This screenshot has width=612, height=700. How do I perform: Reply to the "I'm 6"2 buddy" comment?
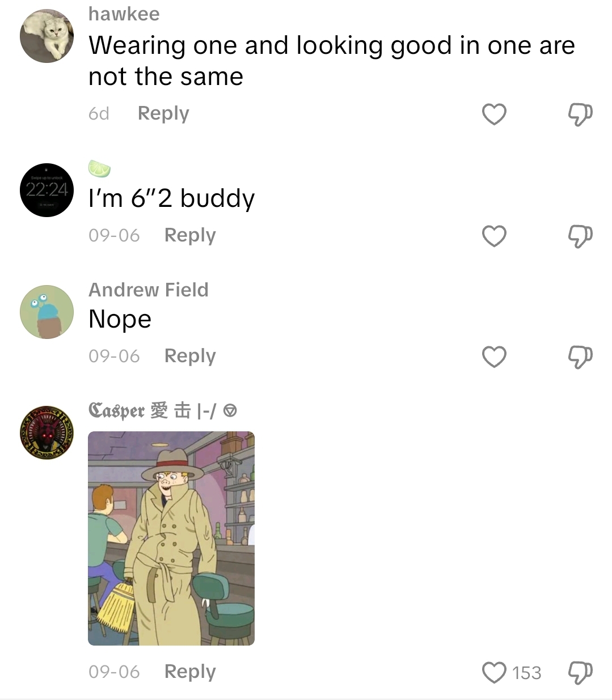point(190,235)
